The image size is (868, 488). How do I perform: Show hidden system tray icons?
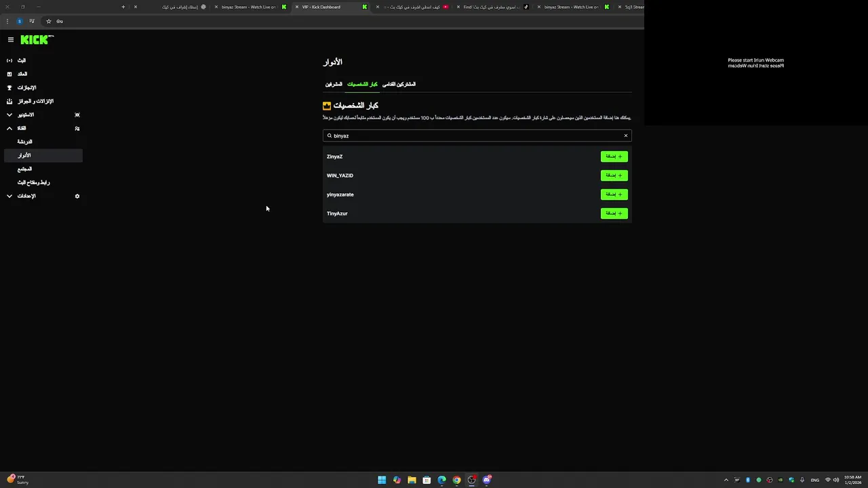point(726,480)
